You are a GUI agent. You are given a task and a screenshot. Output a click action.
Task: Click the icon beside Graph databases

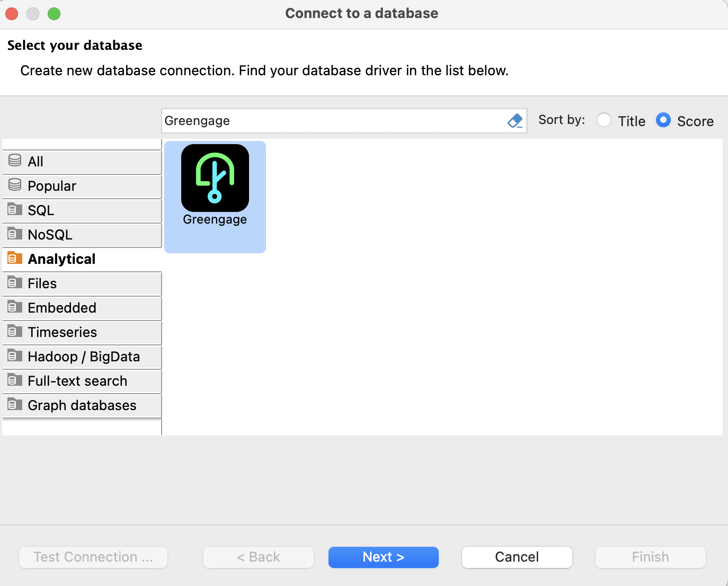point(13,405)
